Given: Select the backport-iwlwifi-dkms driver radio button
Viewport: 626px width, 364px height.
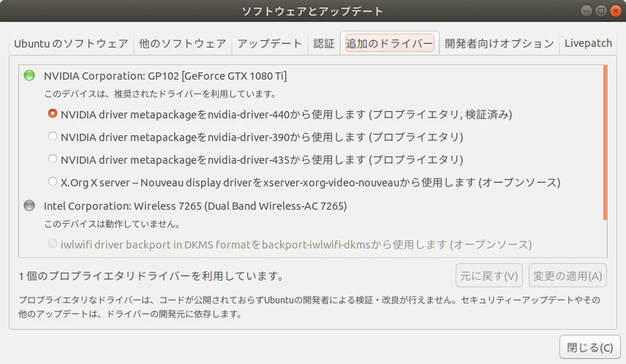Looking at the screenshot, I should click(x=53, y=243).
